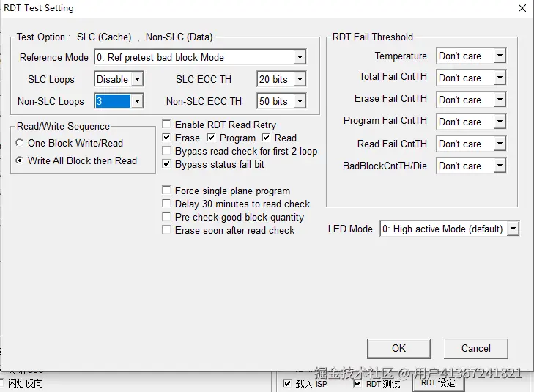
Task: Click the RDT Test Setting title text
Action: (x=39, y=8)
